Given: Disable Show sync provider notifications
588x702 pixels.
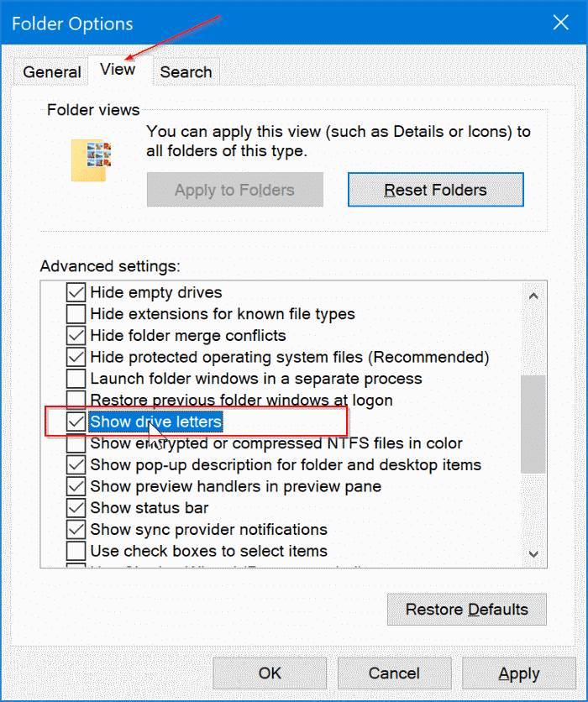Looking at the screenshot, I should point(76,530).
